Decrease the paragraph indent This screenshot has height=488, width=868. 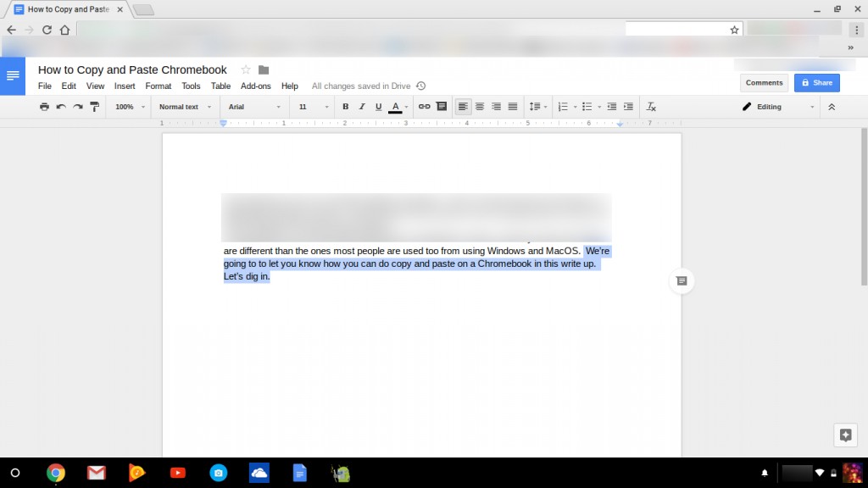coord(612,107)
